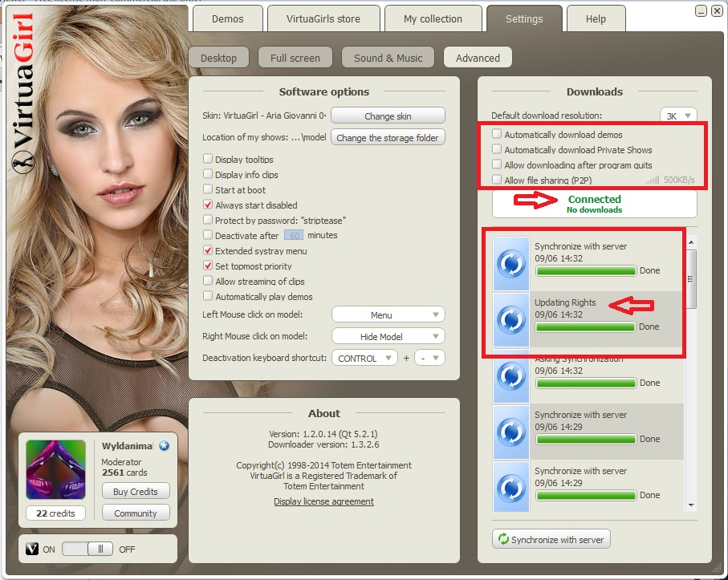Tick the Start at boot checkbox
This screenshot has height=580, width=728.
pos(208,190)
